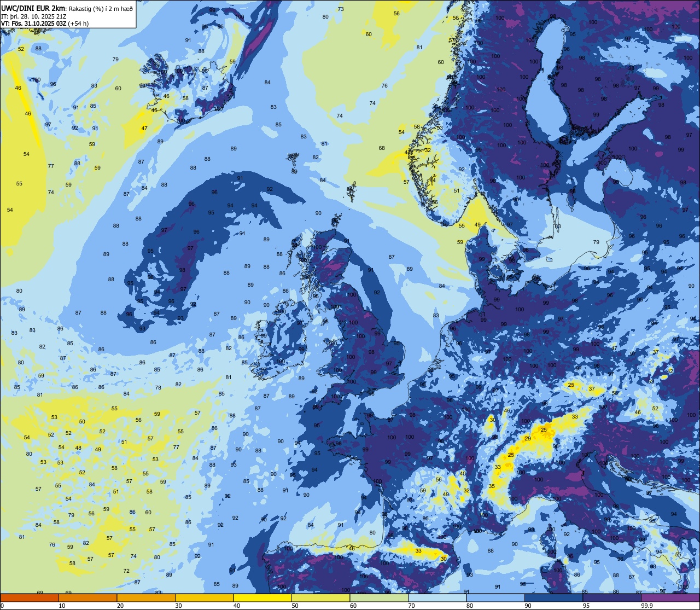
Task: Click the "73" humidity value at the map top
Action: click(341, 9)
